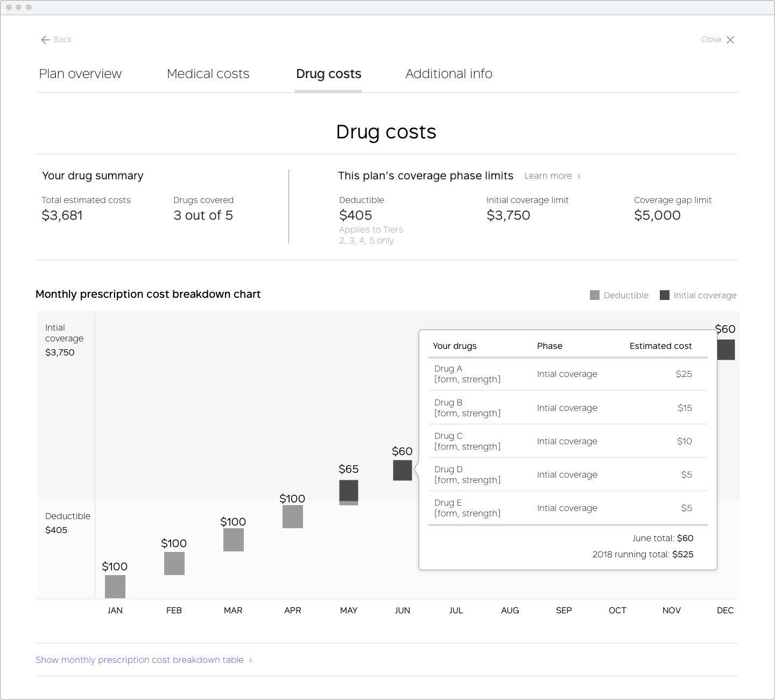Image resolution: width=775 pixels, height=700 pixels.
Task: Click the NOV month label
Action: pos(672,611)
